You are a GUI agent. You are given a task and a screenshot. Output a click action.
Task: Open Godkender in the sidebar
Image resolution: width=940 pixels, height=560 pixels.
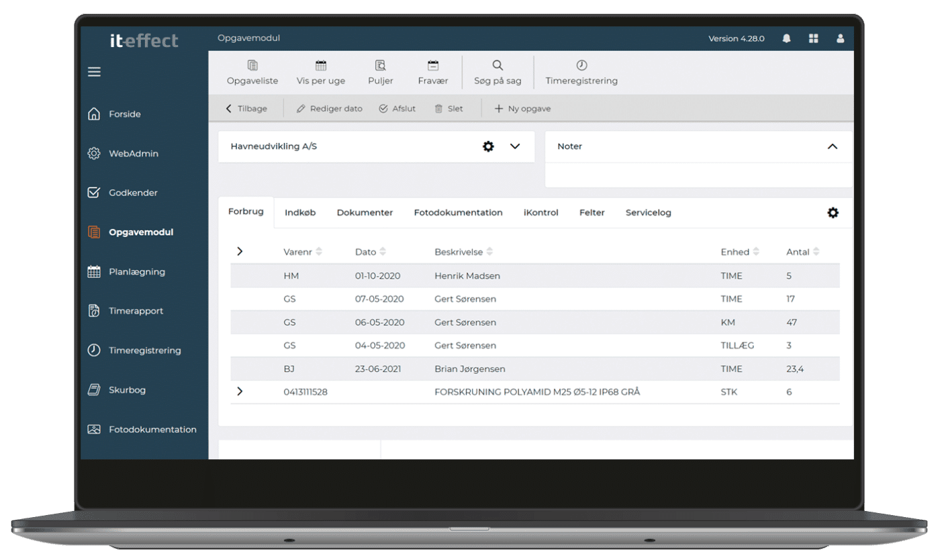(x=123, y=193)
